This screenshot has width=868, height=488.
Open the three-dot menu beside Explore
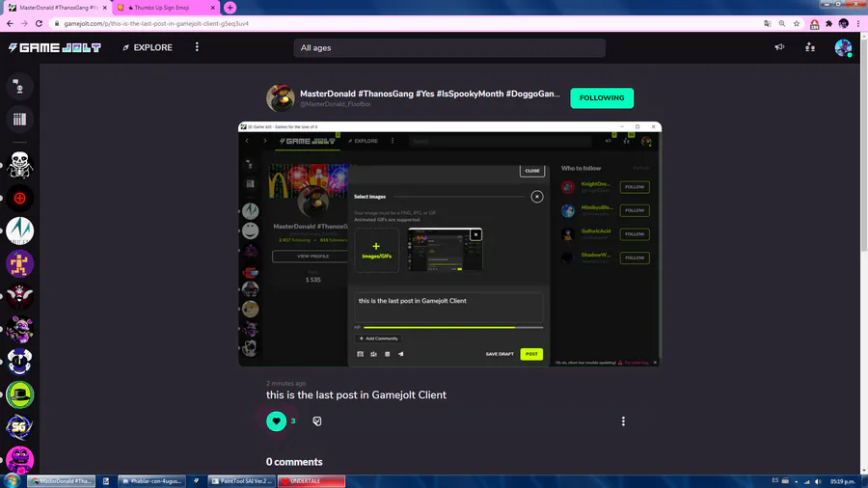click(197, 47)
